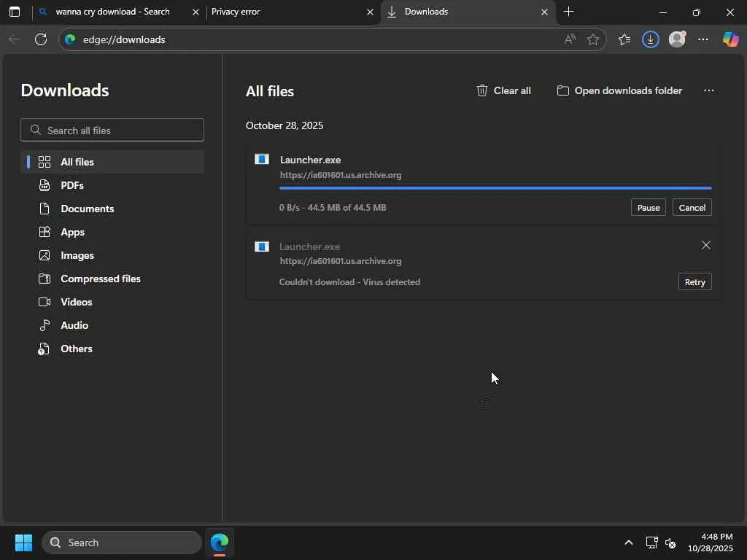Pause the Launcher.exe download
Screen dimensions: 747x560
pyautogui.click(x=648, y=208)
